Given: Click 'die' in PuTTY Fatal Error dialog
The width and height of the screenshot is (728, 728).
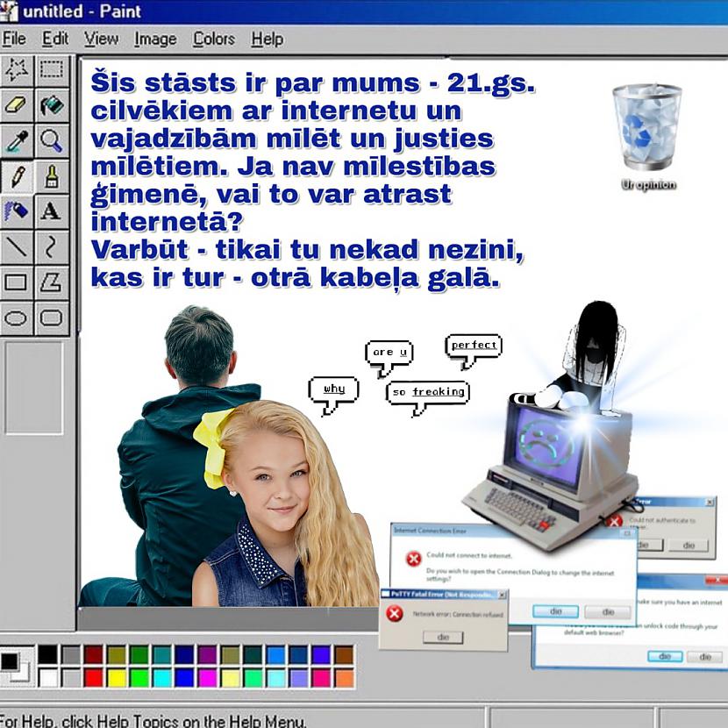Looking at the screenshot, I should pos(443,637).
